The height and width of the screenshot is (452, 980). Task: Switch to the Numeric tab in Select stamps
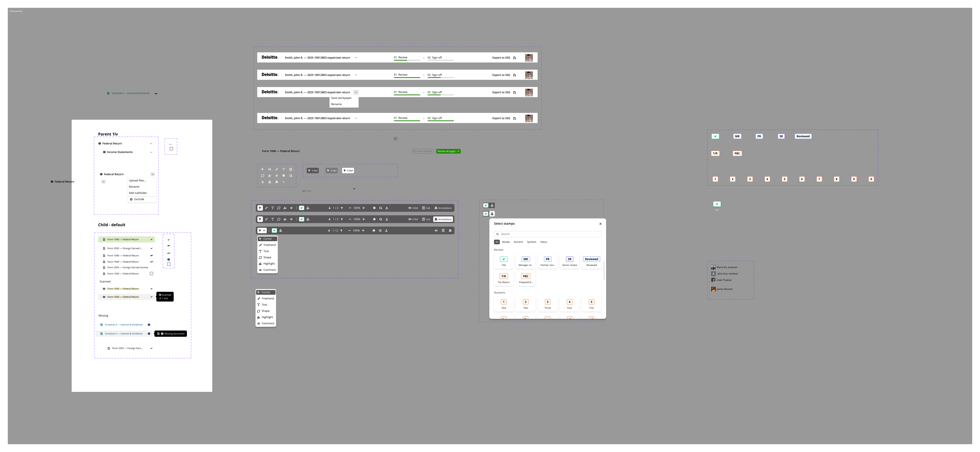[518, 242]
